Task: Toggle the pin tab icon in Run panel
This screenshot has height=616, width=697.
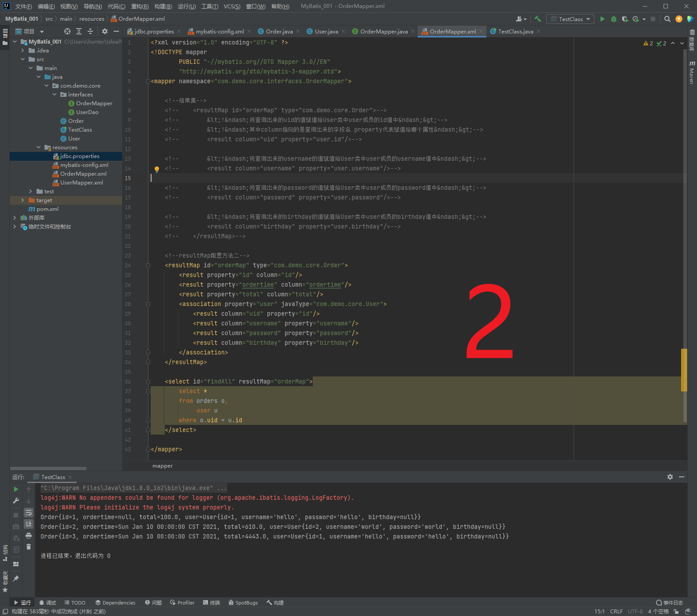Action: click(16, 578)
